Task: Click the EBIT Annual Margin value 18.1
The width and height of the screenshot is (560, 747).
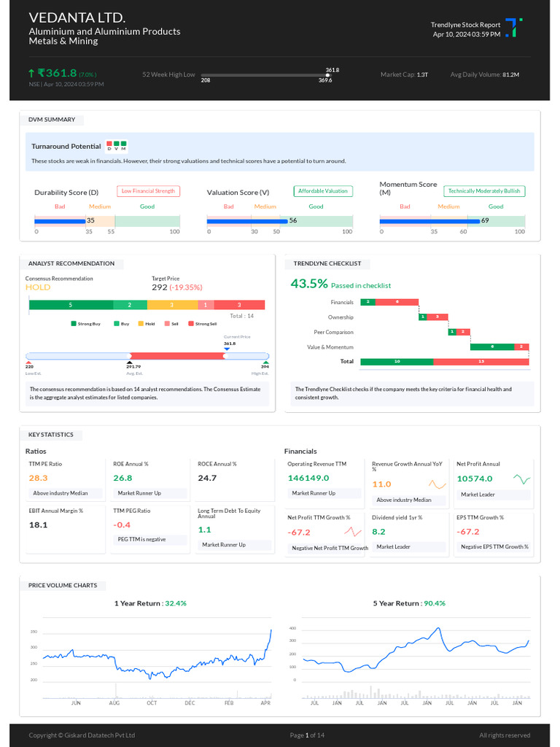Action: [x=38, y=525]
